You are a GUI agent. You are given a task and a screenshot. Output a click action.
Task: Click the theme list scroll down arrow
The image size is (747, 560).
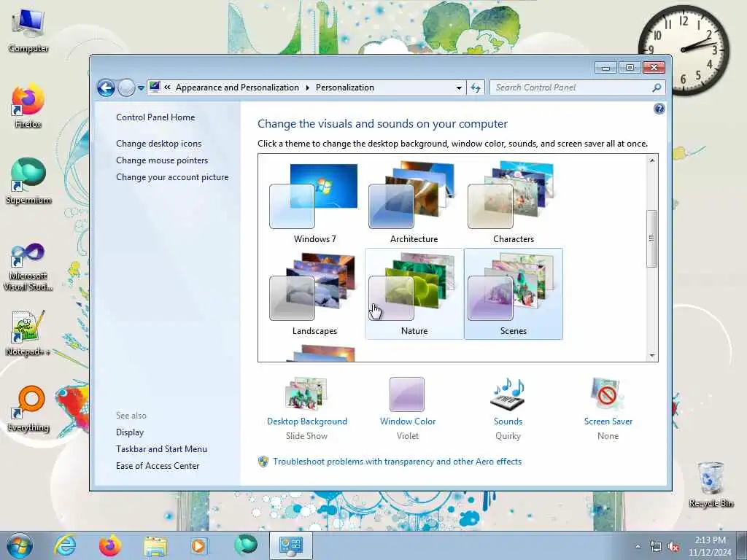pyautogui.click(x=651, y=355)
